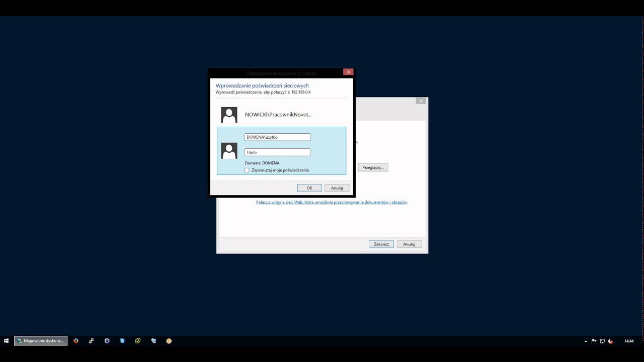Image resolution: width=644 pixels, height=362 pixels.
Task: Close the Windows security credentials dialog
Action: [348, 72]
